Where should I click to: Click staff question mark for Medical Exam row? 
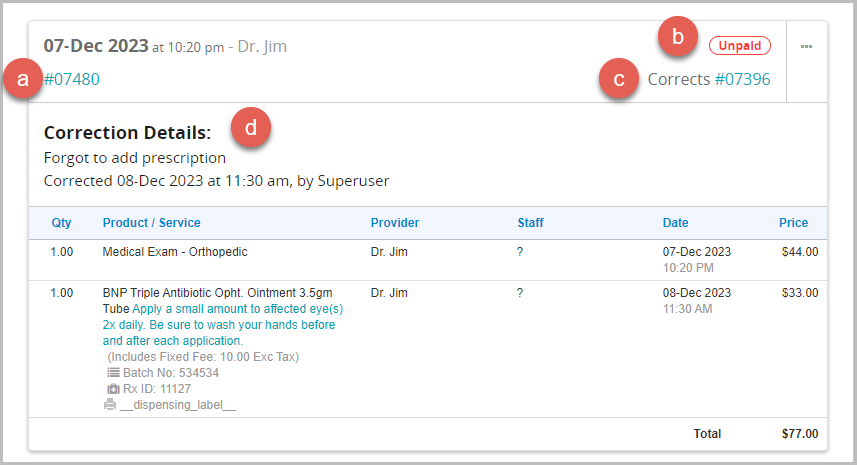(x=520, y=252)
